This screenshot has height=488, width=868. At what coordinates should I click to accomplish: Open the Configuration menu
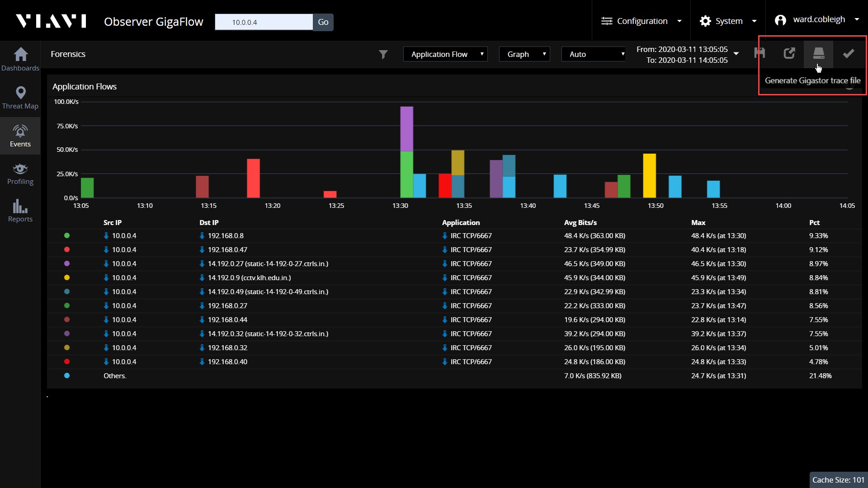641,21
